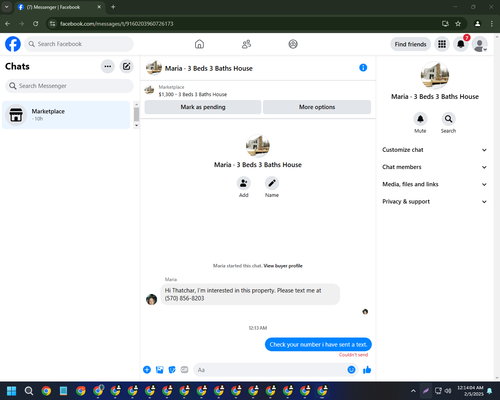Open Windows Start menu

(x=12, y=391)
